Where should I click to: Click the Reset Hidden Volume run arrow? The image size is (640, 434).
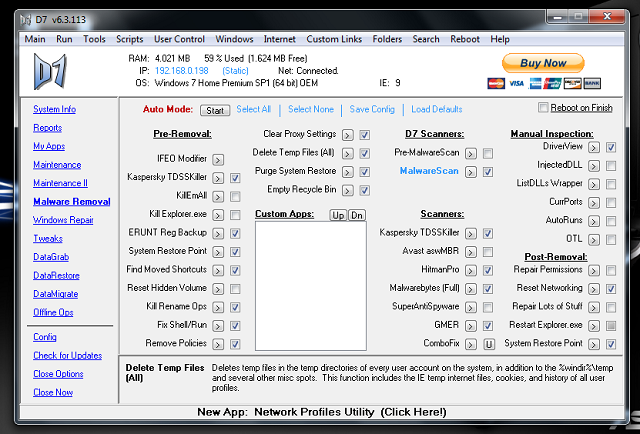(218, 289)
